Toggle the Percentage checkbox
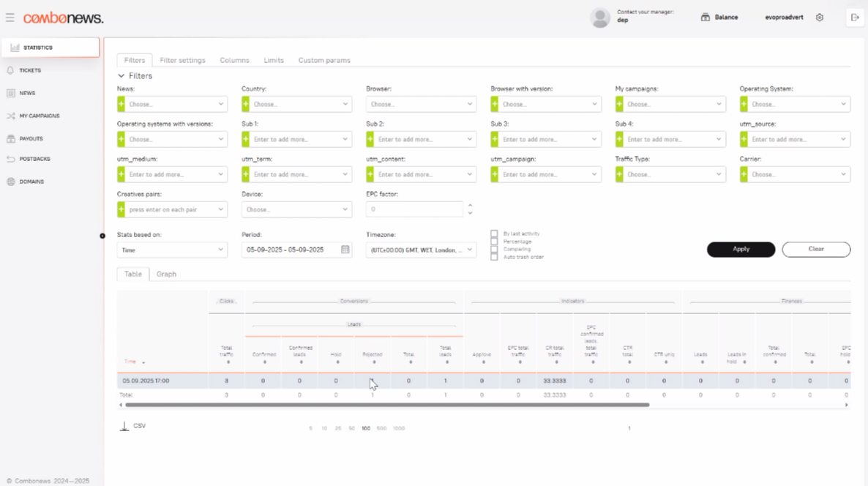Viewport: 868px width, 486px height. click(495, 242)
